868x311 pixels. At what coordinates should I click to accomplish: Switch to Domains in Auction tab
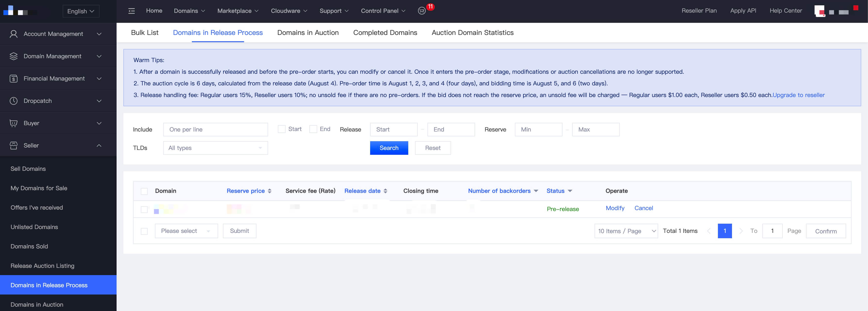tap(308, 33)
